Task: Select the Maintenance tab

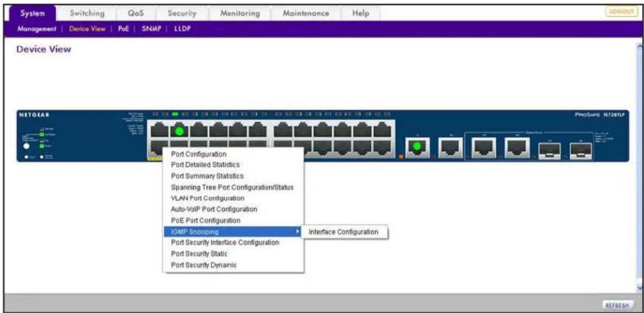Action: pos(306,13)
